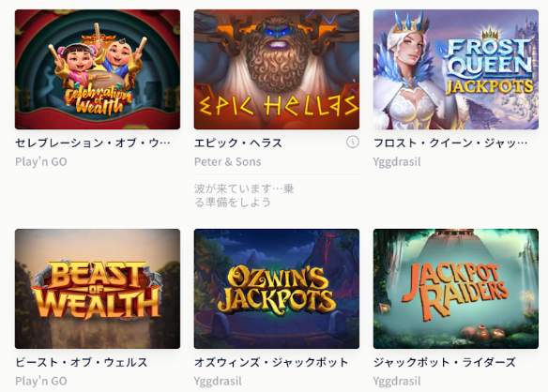
Task: Open the Jackpot Raiders game thumbnail
Action: 456,289
